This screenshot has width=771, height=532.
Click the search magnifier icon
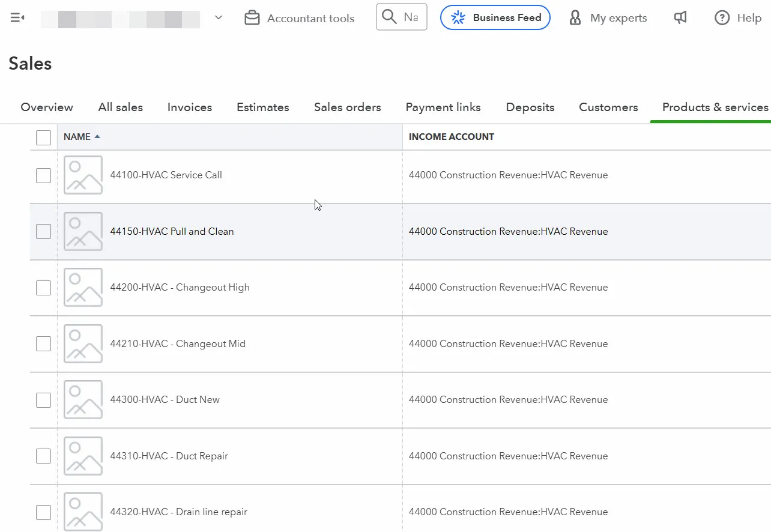tap(390, 17)
